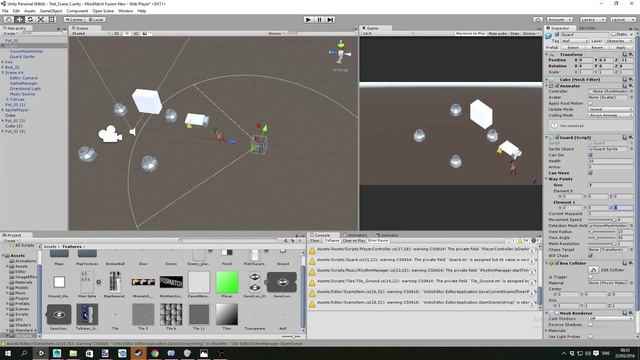The height and width of the screenshot is (360, 640).
Task: Select the Tiles gradient texture thumbnail
Action: pos(227,314)
